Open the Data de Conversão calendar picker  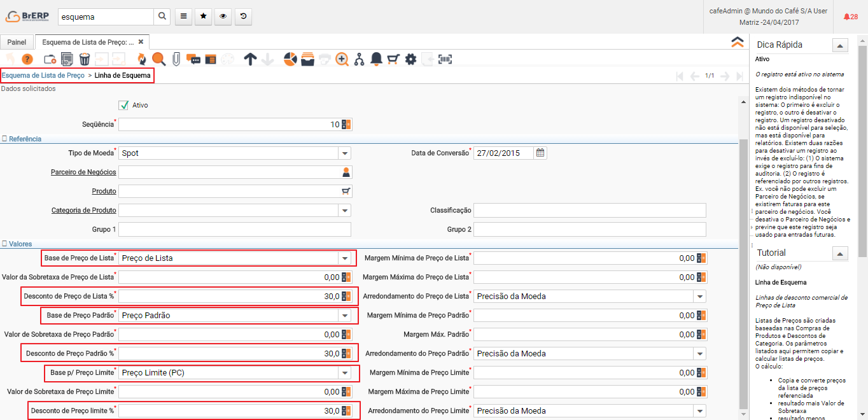pyautogui.click(x=540, y=153)
